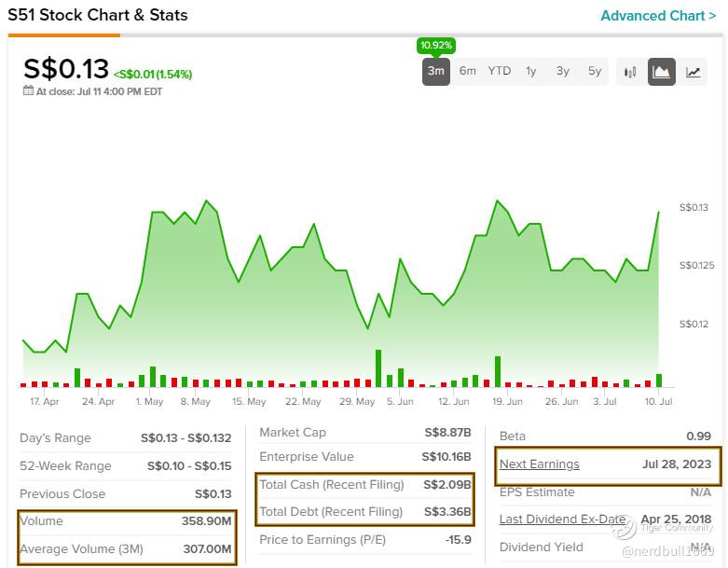This screenshot has width=728, height=568.
Task: Select the 3m time range
Action: (435, 72)
